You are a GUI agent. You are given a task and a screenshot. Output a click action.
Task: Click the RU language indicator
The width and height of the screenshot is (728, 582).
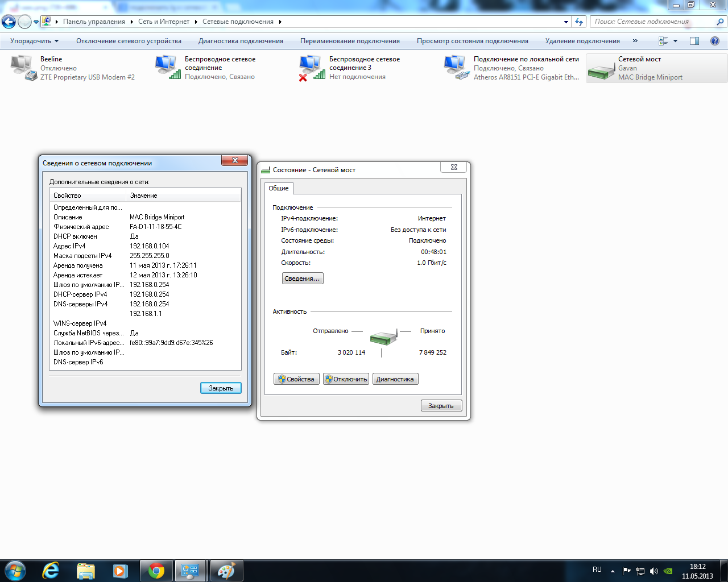597,569
